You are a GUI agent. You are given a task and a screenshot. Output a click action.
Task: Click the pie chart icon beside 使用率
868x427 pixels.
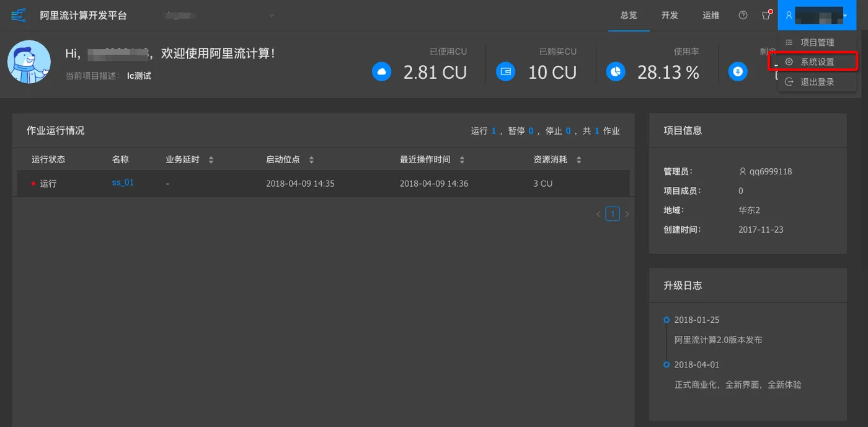pos(616,72)
